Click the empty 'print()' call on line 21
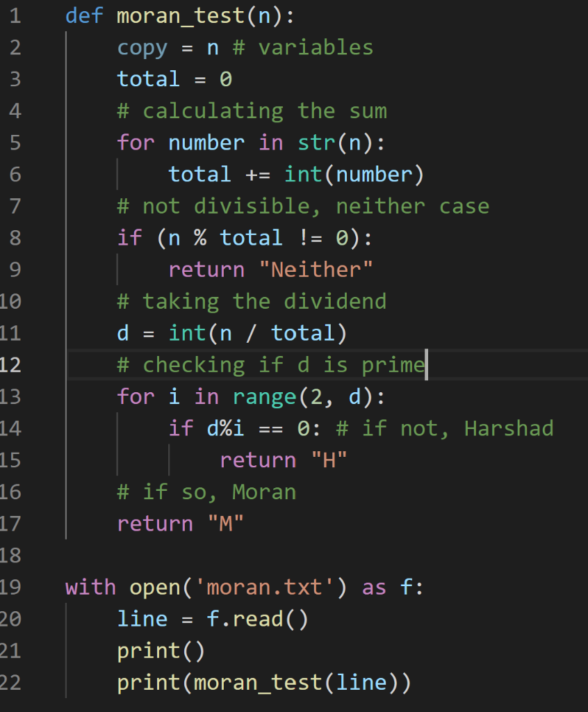Screen dimensions: 588x712 click(x=161, y=652)
